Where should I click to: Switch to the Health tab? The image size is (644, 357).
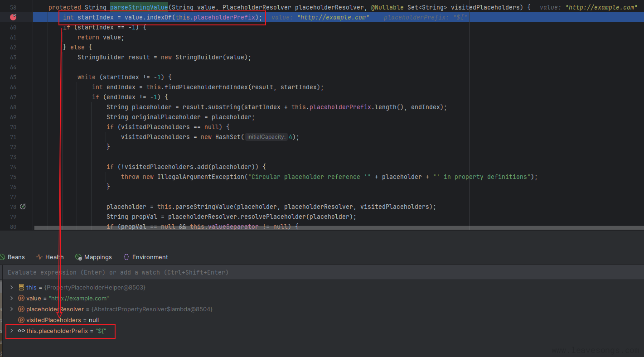pos(50,257)
